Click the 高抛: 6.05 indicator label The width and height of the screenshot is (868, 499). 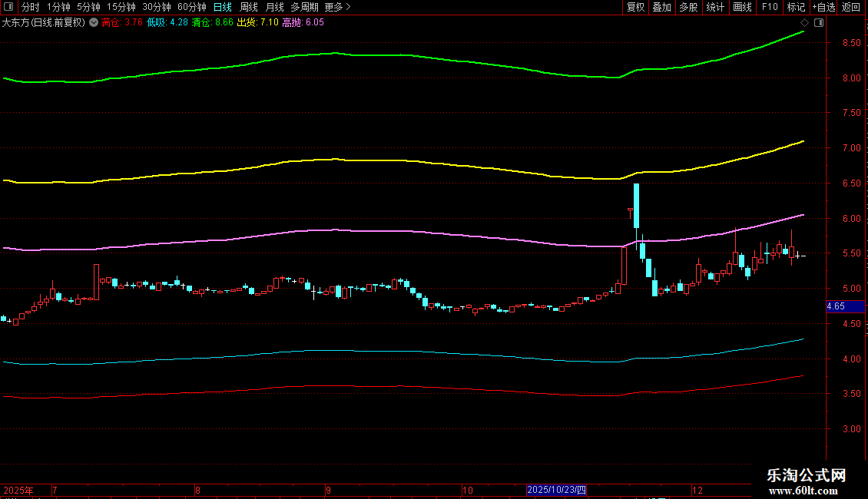303,23
